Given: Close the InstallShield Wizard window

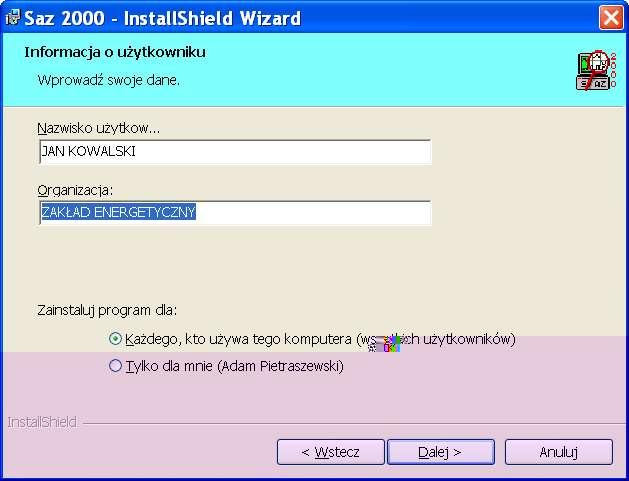Looking at the screenshot, I should coord(611,18).
